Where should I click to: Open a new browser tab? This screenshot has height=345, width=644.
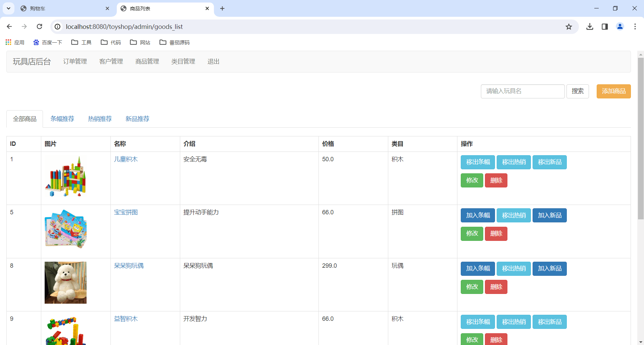point(222,8)
